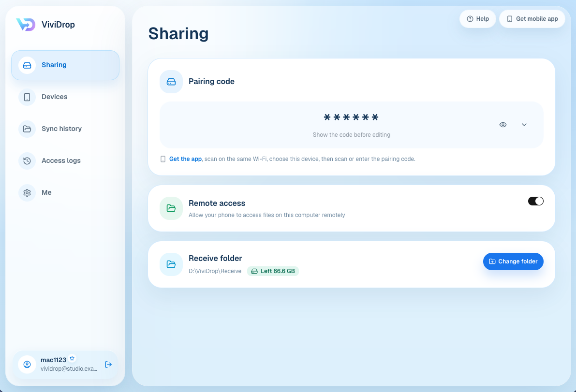Click the Sharing page heading

tap(178, 33)
